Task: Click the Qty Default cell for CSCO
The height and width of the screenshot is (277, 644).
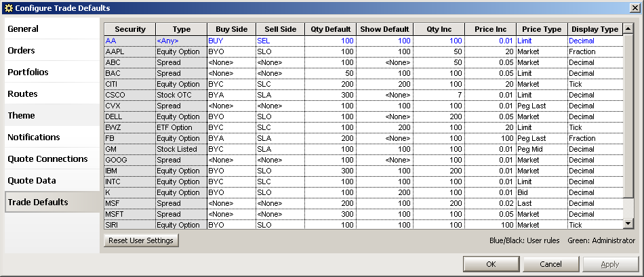Action: click(x=330, y=95)
